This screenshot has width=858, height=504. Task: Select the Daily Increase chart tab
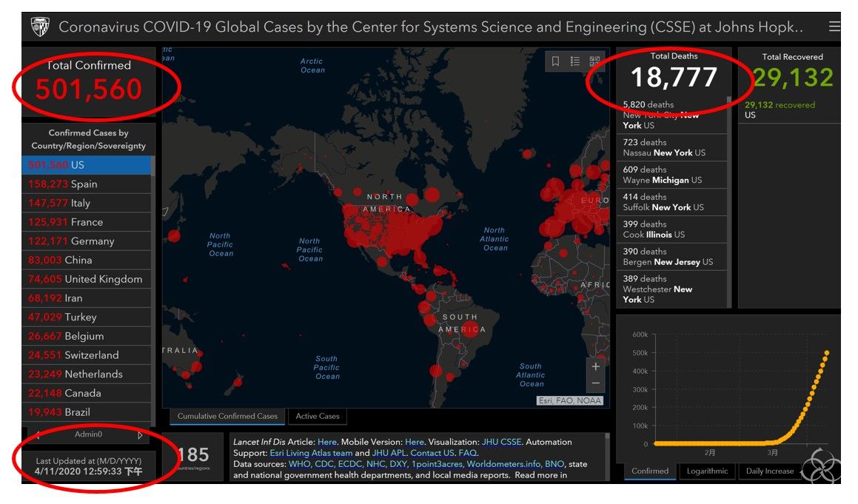coord(769,471)
